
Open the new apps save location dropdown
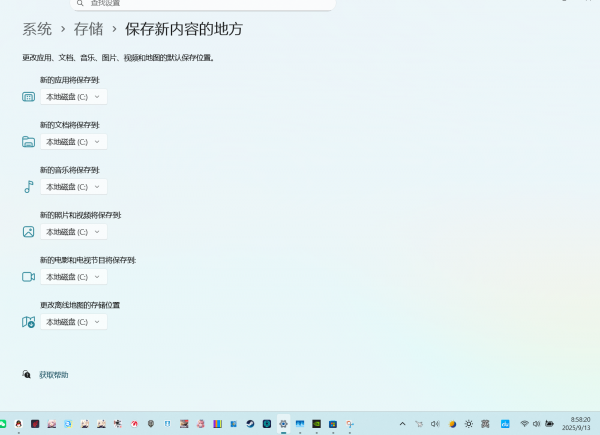click(x=73, y=97)
